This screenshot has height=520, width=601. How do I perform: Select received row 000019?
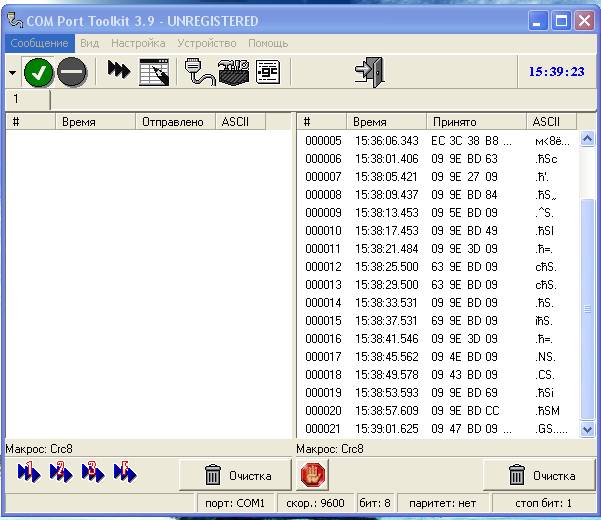(x=437, y=393)
